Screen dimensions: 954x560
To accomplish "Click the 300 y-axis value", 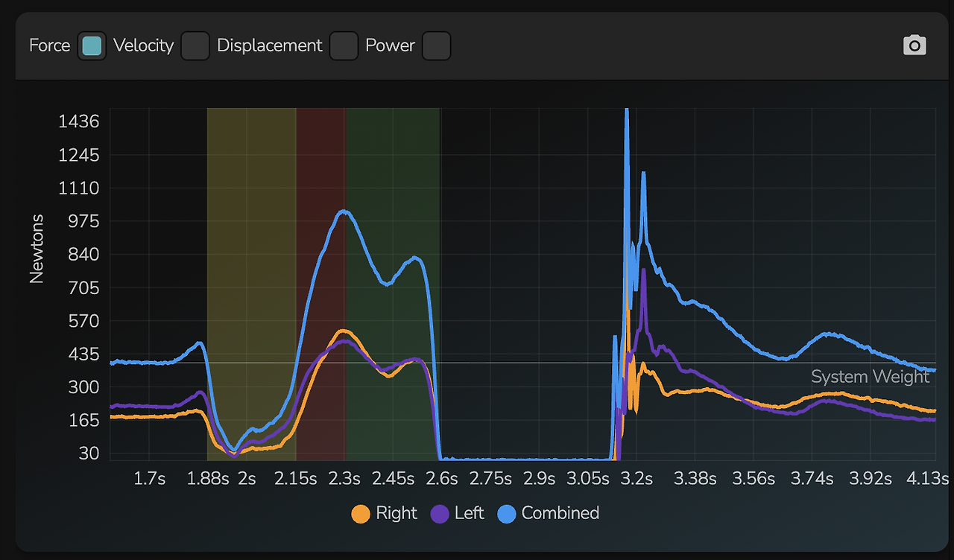I will [x=83, y=387].
